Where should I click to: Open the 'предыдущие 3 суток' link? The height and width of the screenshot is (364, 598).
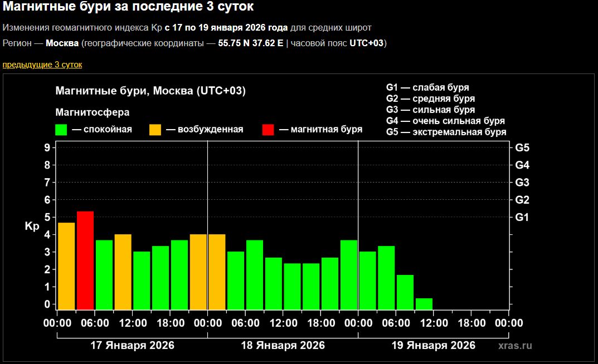pos(42,65)
